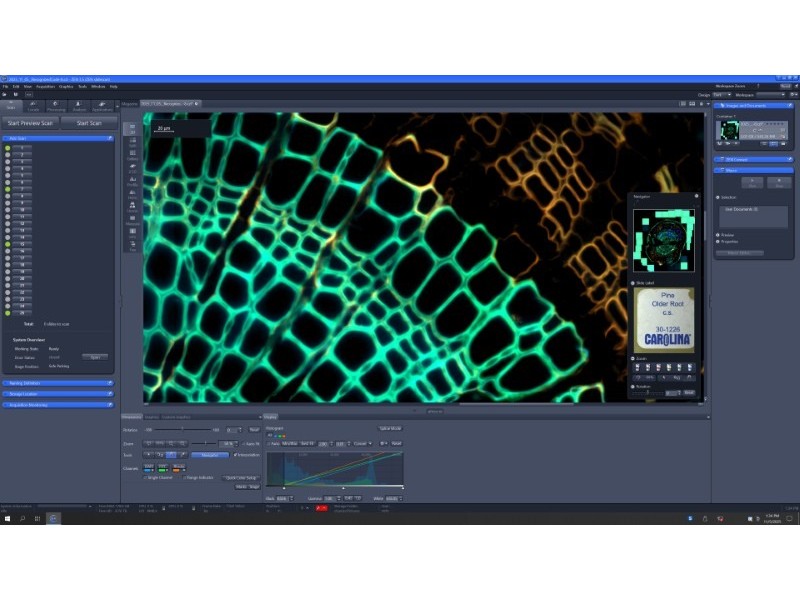Select the highlighted region tool in Tools row
The image size is (800, 600).
click(171, 455)
